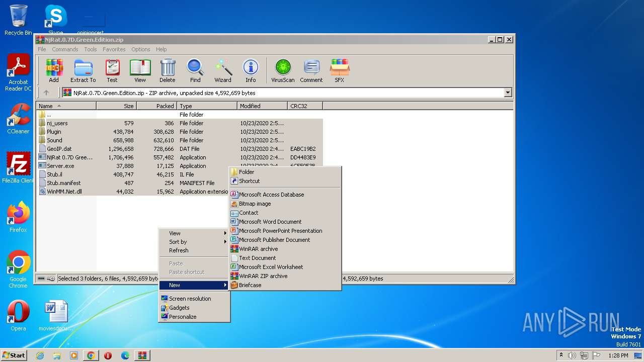
Task: Select the GeoIP.dat file
Action: (x=180, y=149)
